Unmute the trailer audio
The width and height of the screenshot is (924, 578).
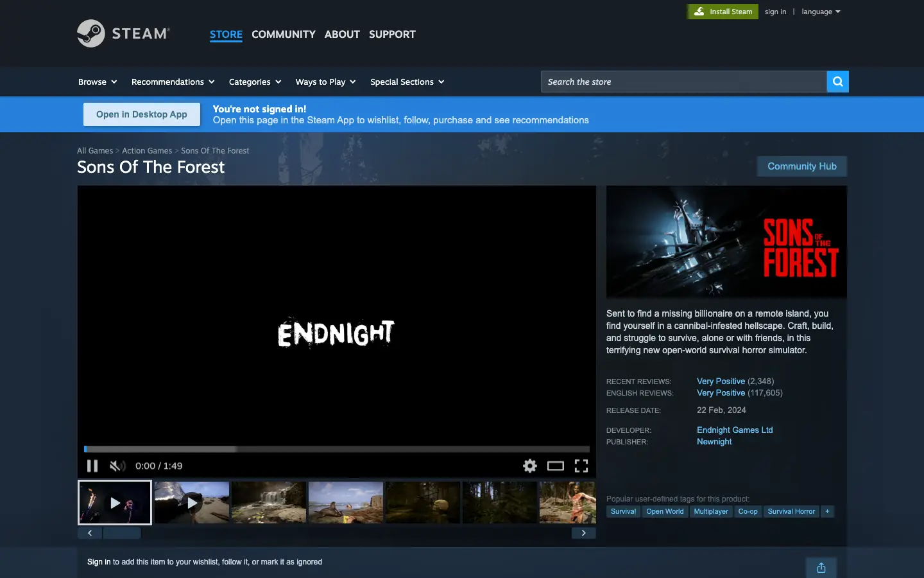[x=117, y=466]
